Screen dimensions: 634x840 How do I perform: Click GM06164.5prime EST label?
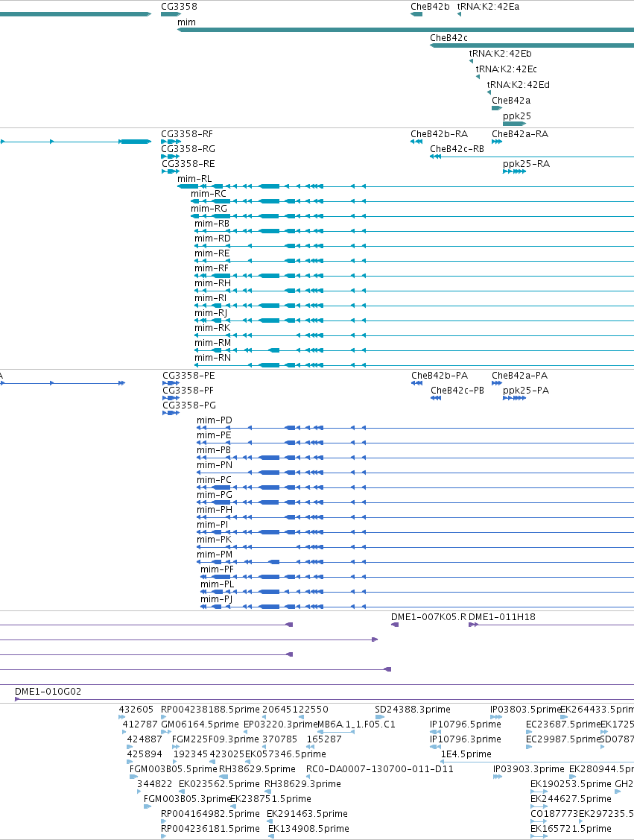(200, 724)
